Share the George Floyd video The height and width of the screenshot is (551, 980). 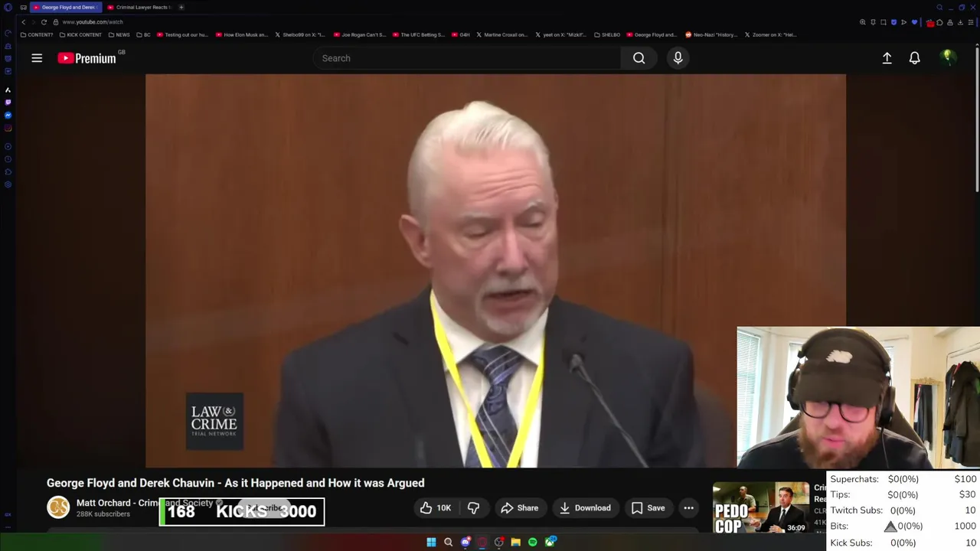pyautogui.click(x=520, y=508)
